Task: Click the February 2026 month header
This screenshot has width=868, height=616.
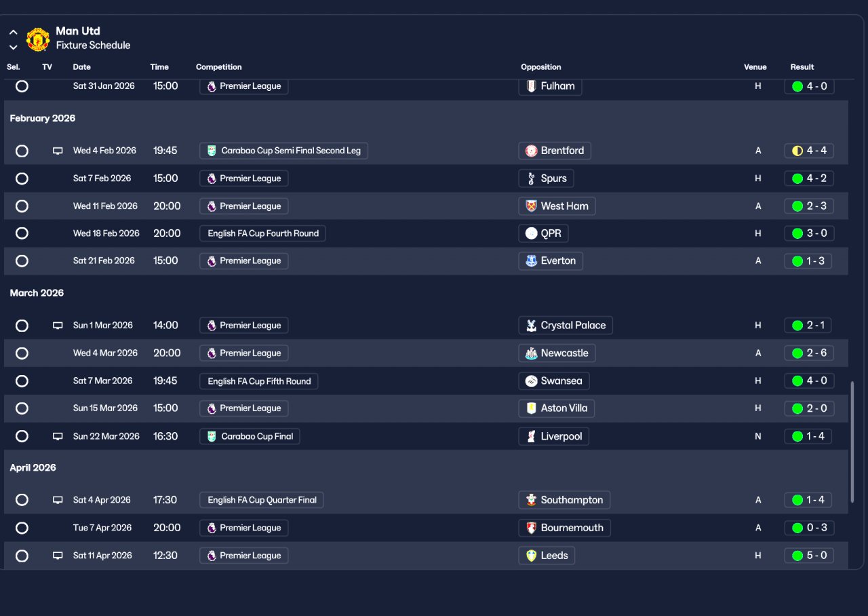Action: tap(43, 118)
